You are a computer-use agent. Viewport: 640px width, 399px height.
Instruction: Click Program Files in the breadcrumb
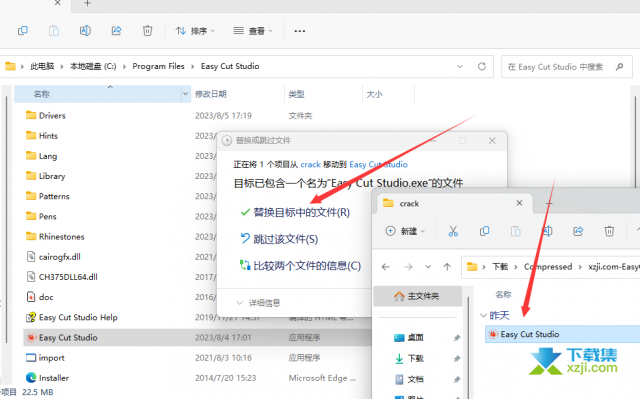click(158, 66)
